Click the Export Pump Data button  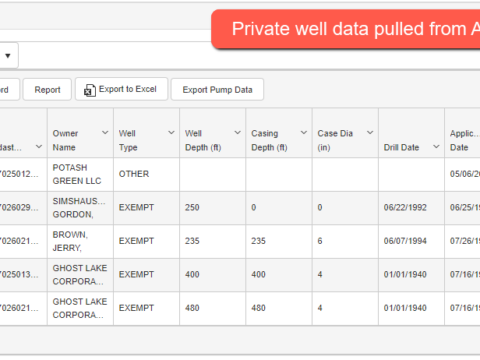pyautogui.click(x=217, y=89)
